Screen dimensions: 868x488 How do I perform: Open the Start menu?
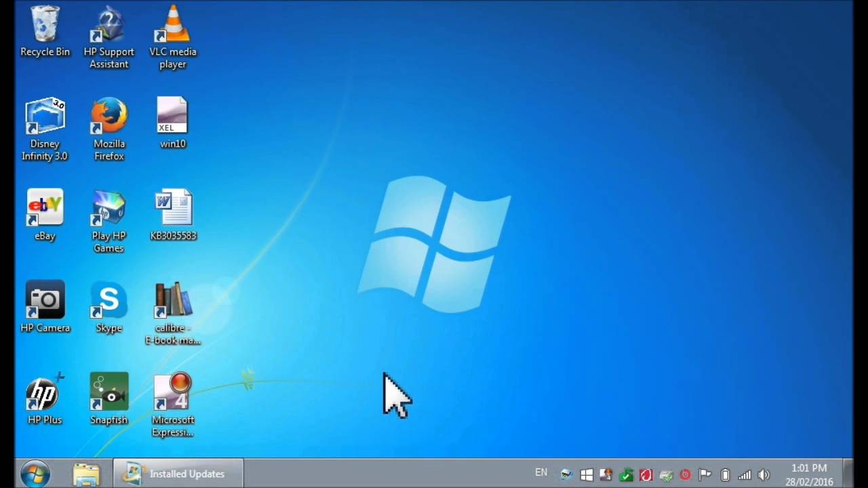[34, 474]
